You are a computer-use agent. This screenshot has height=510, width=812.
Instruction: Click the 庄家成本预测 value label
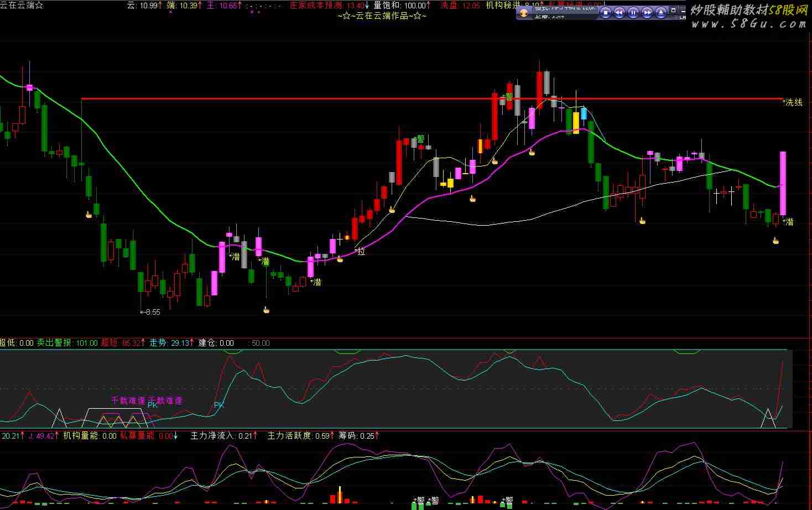[x=329, y=6]
